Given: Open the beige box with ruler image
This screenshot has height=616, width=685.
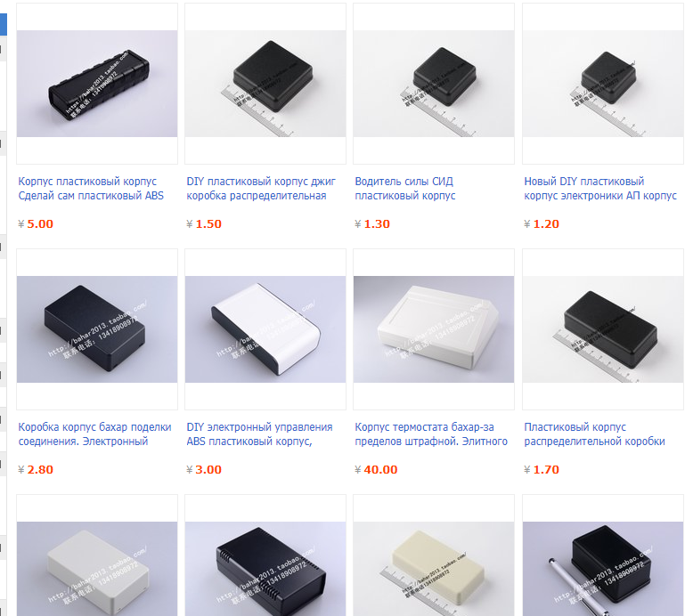Looking at the screenshot, I should point(434,569).
